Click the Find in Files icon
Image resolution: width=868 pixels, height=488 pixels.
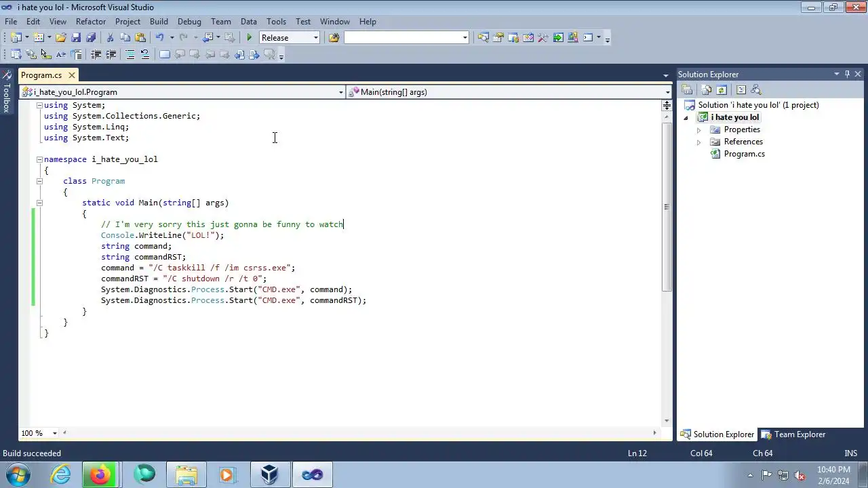pyautogui.click(x=334, y=38)
